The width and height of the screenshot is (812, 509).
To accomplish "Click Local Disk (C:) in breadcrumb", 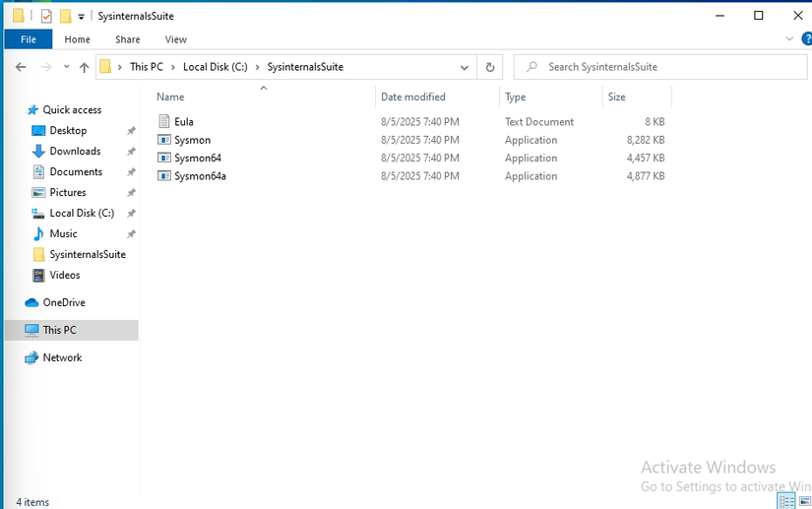I will pyautogui.click(x=216, y=67).
